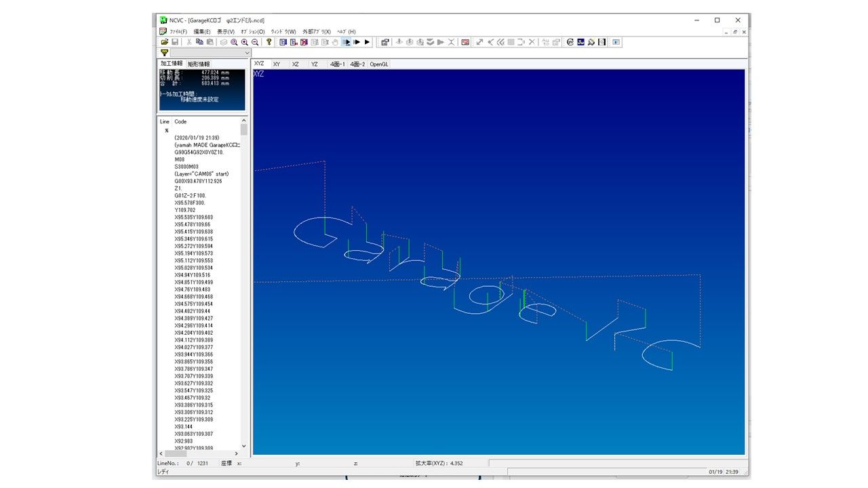
Task: Click the @ symbol toolbar icon
Action: pos(570,42)
